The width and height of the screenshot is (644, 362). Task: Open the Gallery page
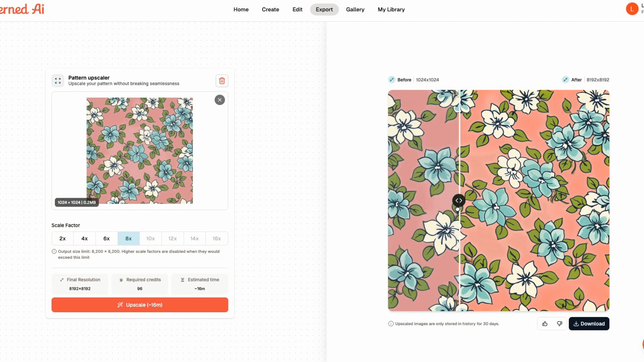tap(355, 9)
